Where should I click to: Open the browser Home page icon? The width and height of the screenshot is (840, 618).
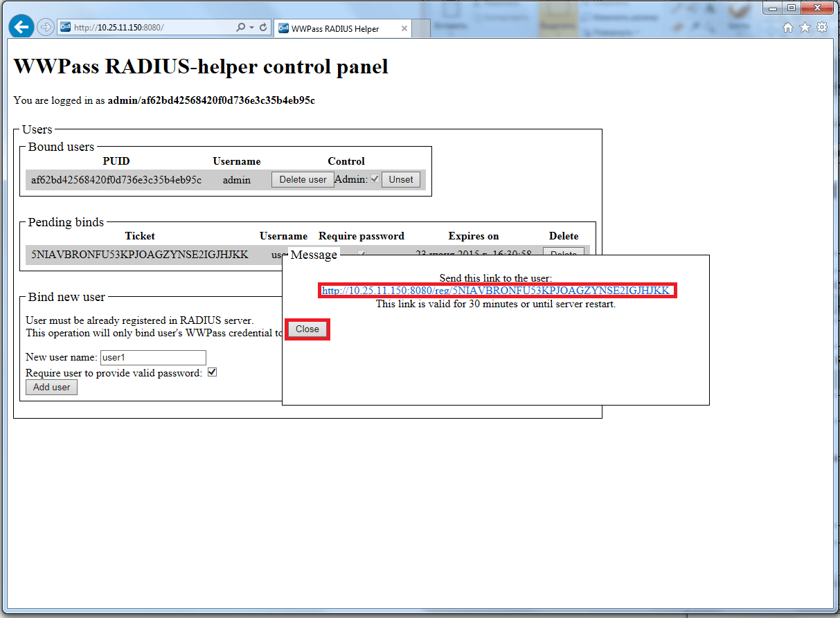click(787, 28)
